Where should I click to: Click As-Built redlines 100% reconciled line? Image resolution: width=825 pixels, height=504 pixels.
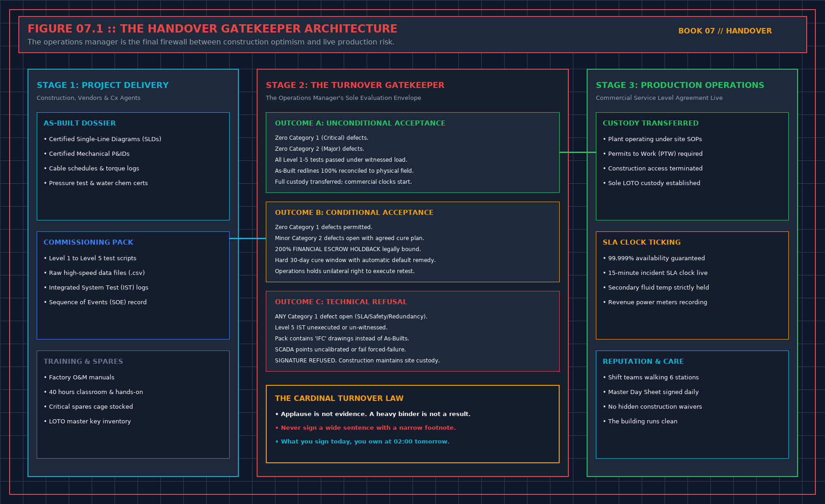tap(344, 171)
